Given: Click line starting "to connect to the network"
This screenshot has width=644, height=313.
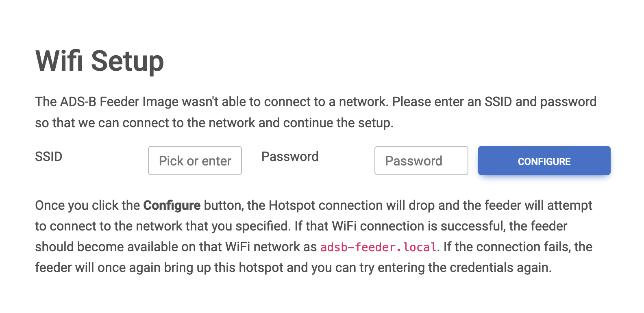Looking at the screenshot, I should click(301, 226).
